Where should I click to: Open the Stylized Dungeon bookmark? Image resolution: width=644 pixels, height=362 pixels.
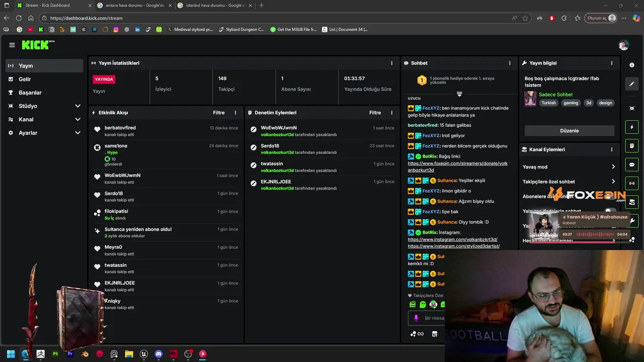(x=241, y=30)
